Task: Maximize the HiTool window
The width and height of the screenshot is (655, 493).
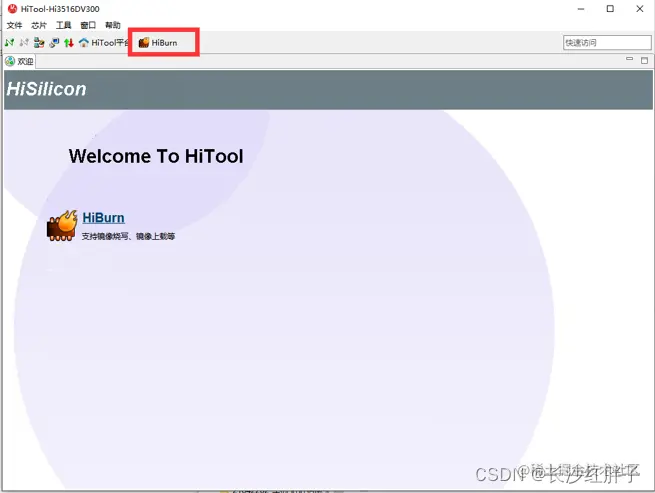Action: coord(610,9)
